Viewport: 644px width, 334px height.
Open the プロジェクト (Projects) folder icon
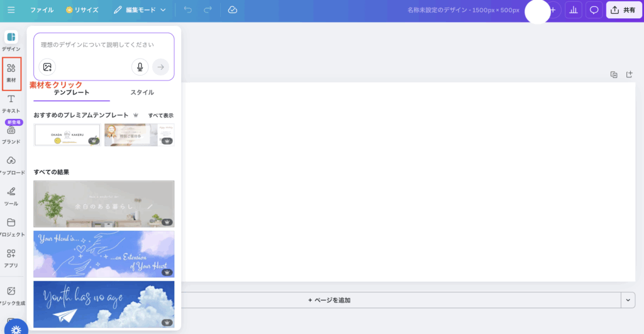(11, 226)
